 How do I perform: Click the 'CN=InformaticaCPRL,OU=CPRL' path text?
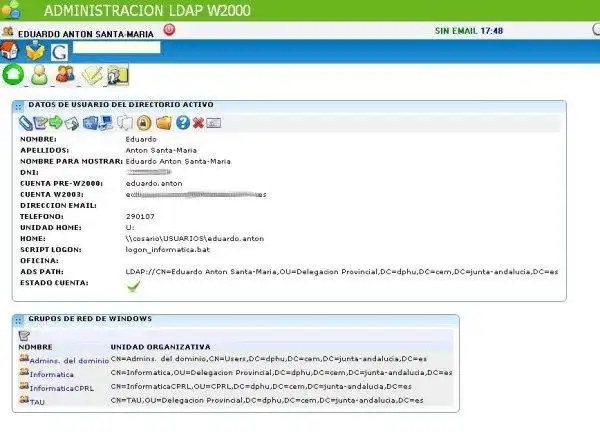[x=261, y=387]
